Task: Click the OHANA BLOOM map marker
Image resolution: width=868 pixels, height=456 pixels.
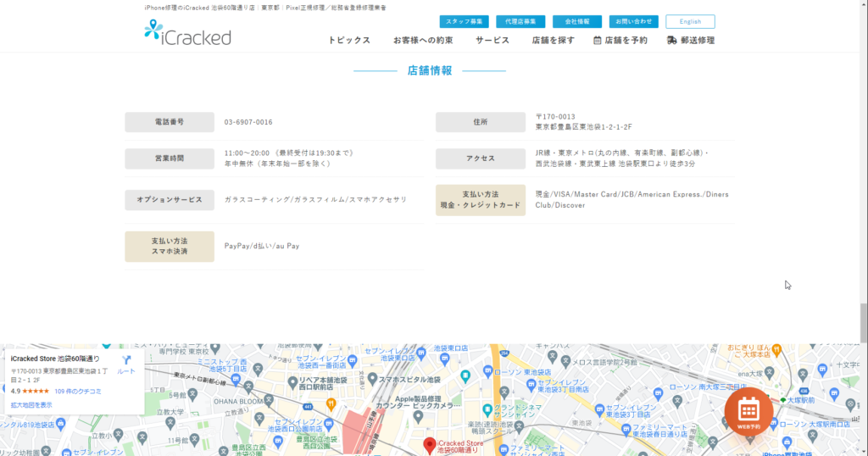Action: click(269, 399)
